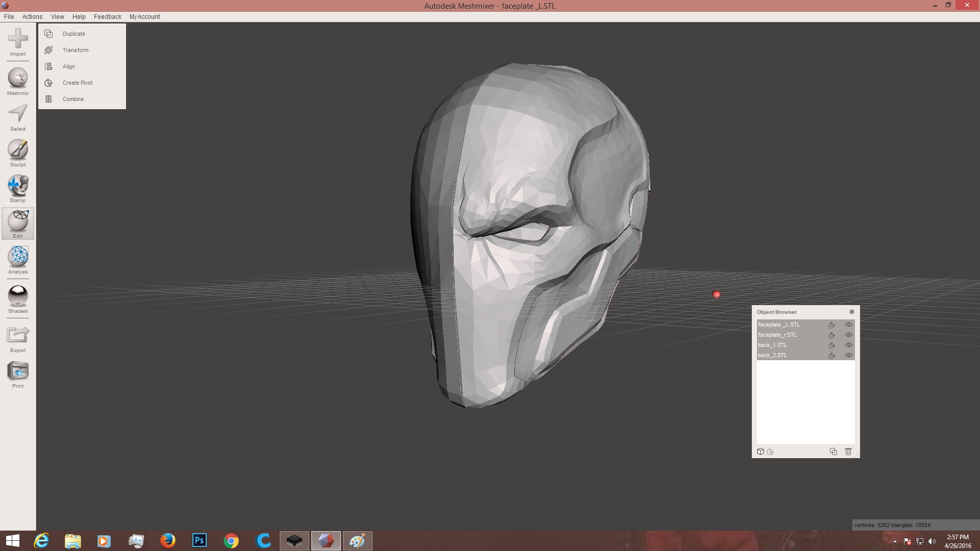Click the Import tool in the sidebar
This screenshot has height=551, width=980.
click(x=18, y=42)
